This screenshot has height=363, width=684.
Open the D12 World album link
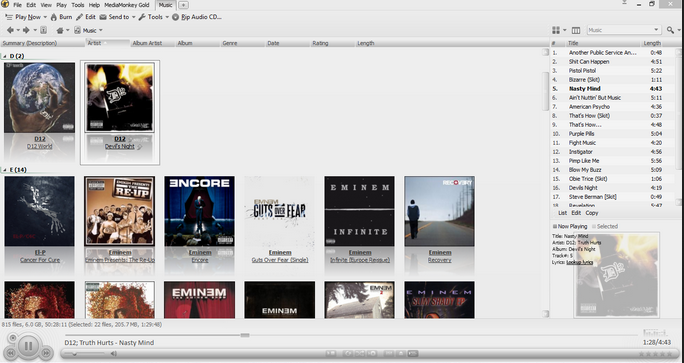click(40, 147)
